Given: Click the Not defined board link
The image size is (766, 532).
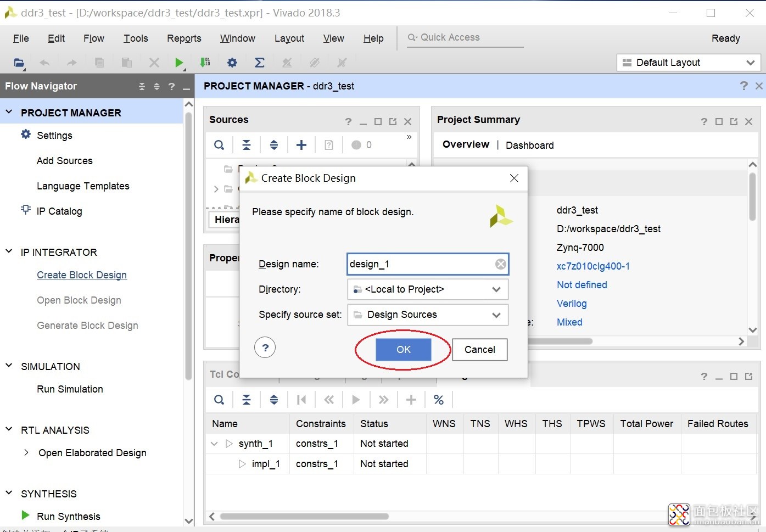Looking at the screenshot, I should 582,285.
